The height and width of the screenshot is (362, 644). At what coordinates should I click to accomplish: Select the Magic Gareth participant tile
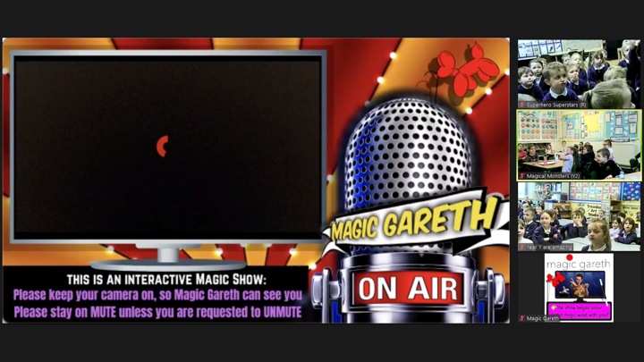tap(579, 284)
